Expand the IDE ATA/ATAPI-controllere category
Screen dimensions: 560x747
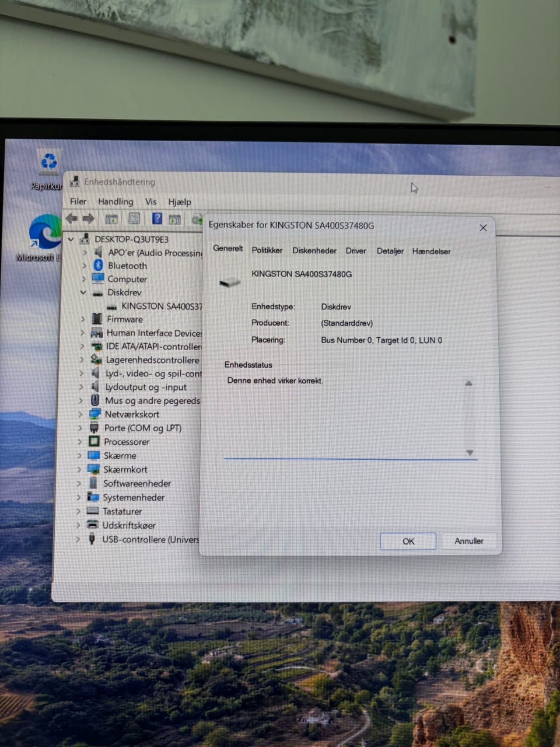pyautogui.click(x=82, y=346)
